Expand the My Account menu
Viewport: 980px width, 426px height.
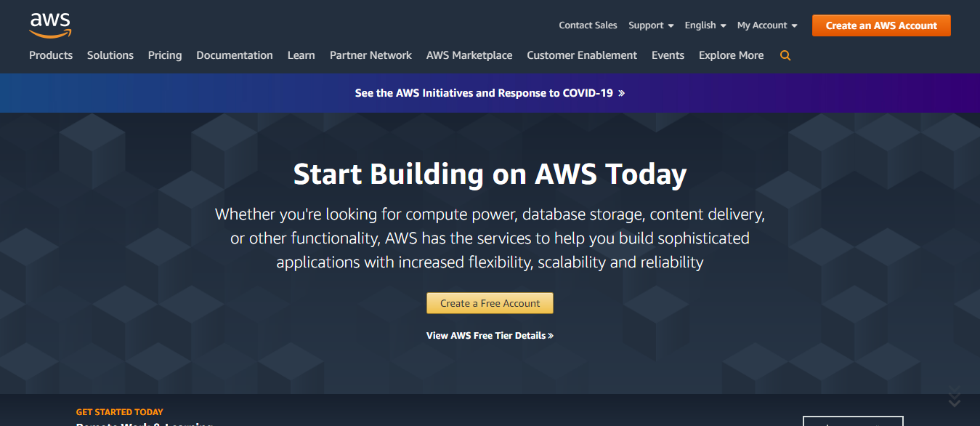pos(767,25)
